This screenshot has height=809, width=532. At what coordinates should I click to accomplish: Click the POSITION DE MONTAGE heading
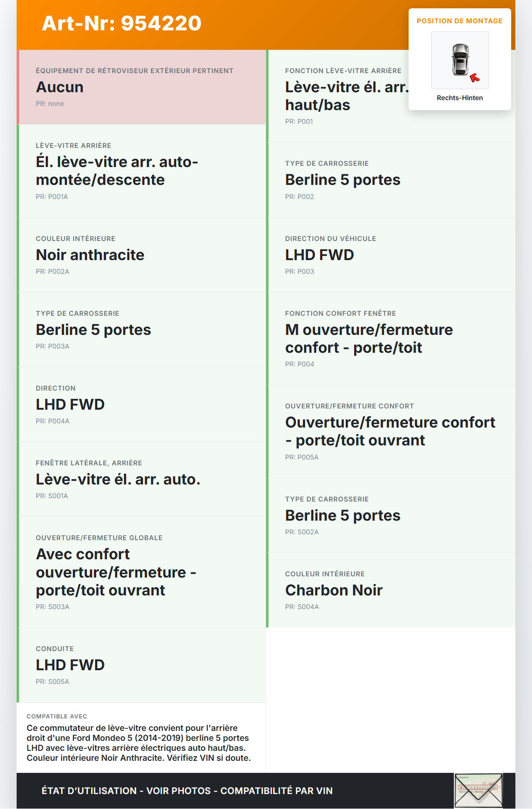pyautogui.click(x=459, y=21)
